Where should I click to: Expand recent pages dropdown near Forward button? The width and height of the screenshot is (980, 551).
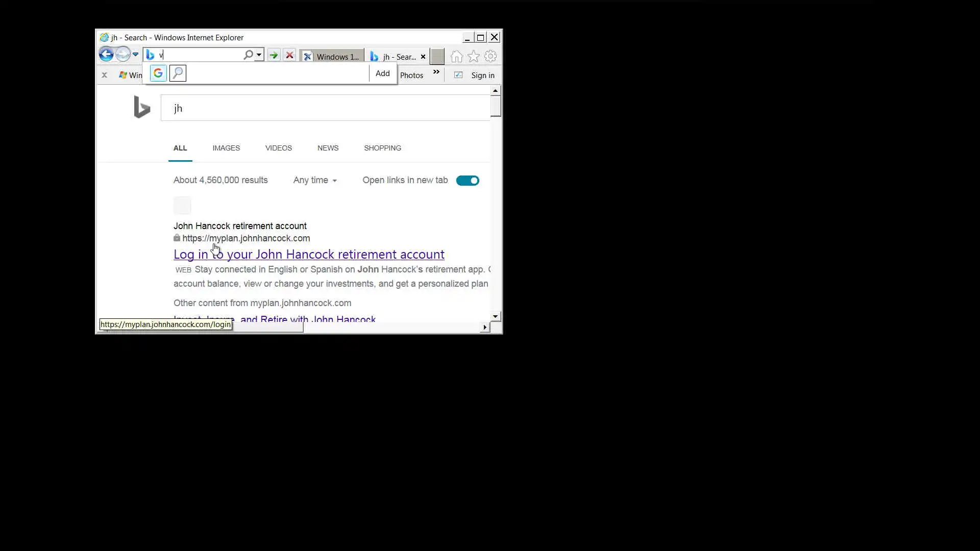click(135, 55)
